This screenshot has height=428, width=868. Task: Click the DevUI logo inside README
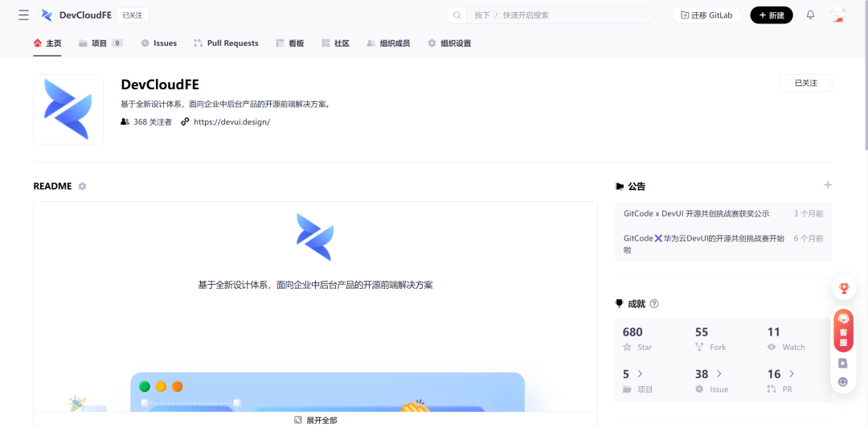[315, 237]
